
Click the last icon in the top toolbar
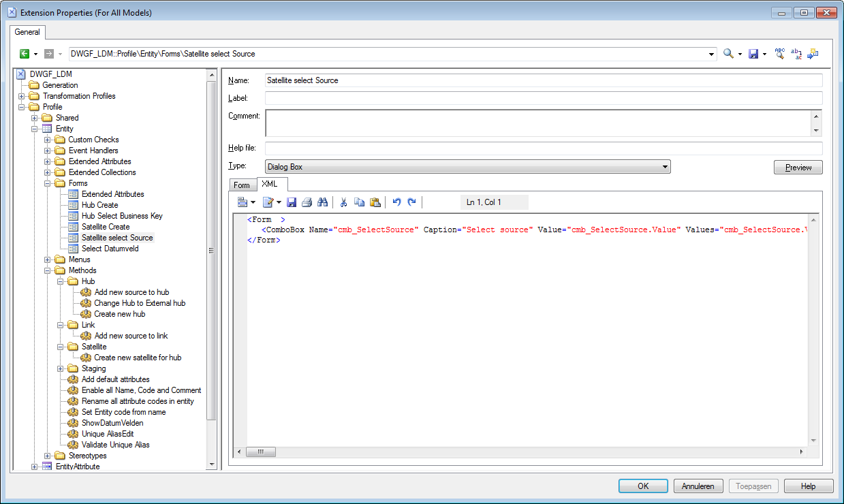(813, 54)
